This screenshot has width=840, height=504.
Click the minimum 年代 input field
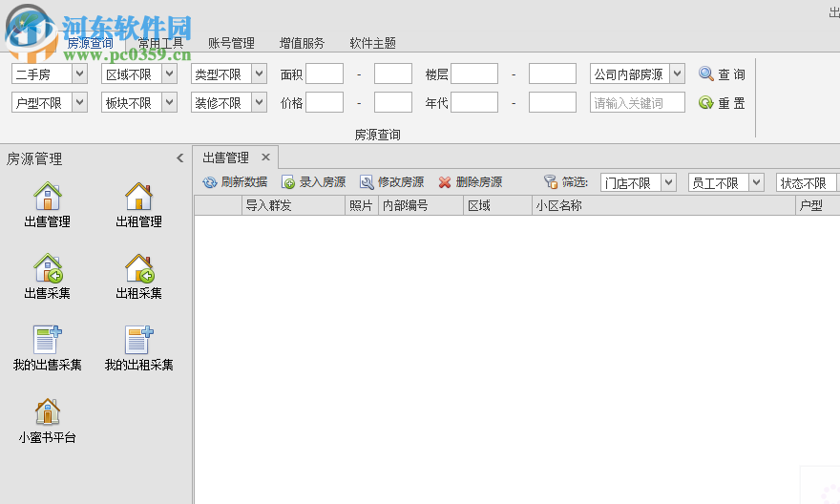pyautogui.click(x=474, y=102)
